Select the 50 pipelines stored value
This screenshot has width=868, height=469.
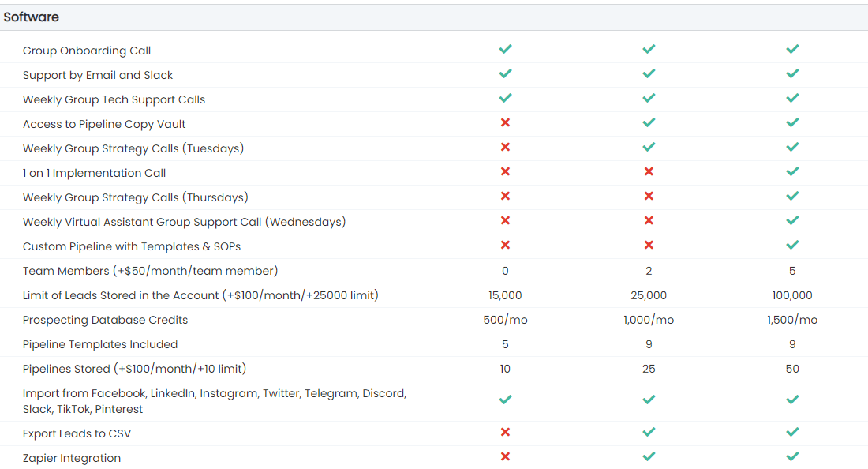(x=792, y=369)
